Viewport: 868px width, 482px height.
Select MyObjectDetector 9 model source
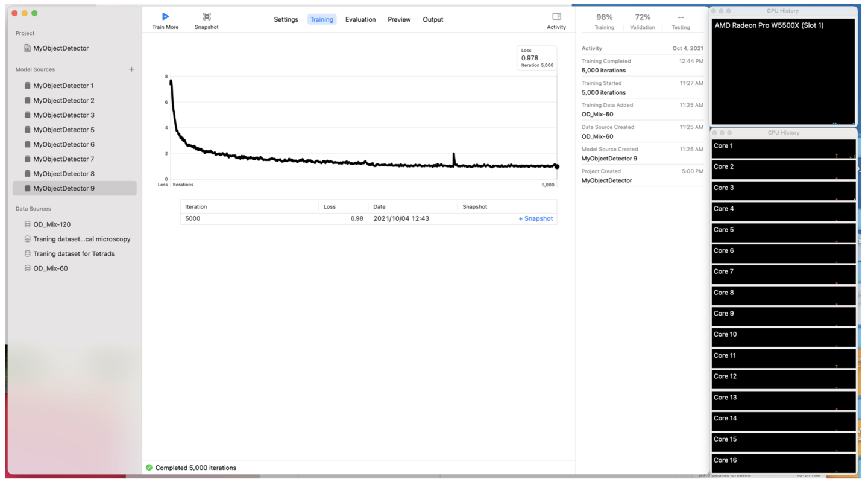[x=64, y=188]
